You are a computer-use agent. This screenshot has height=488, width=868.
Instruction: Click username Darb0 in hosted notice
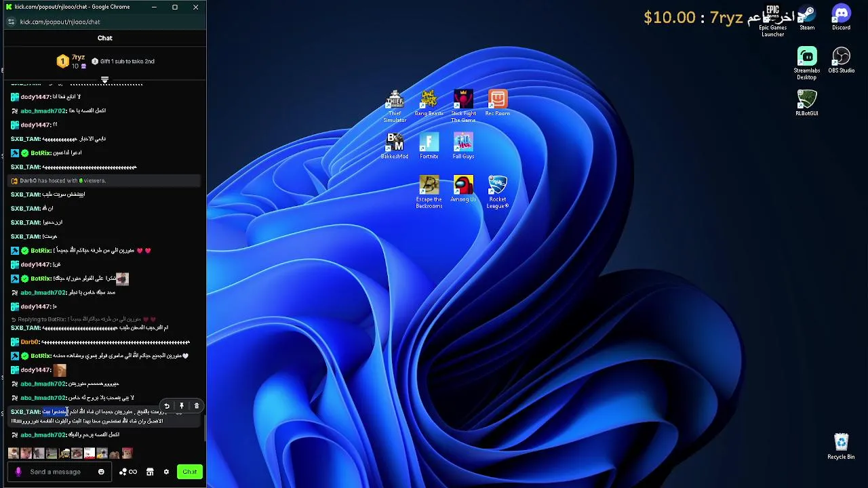(28, 181)
